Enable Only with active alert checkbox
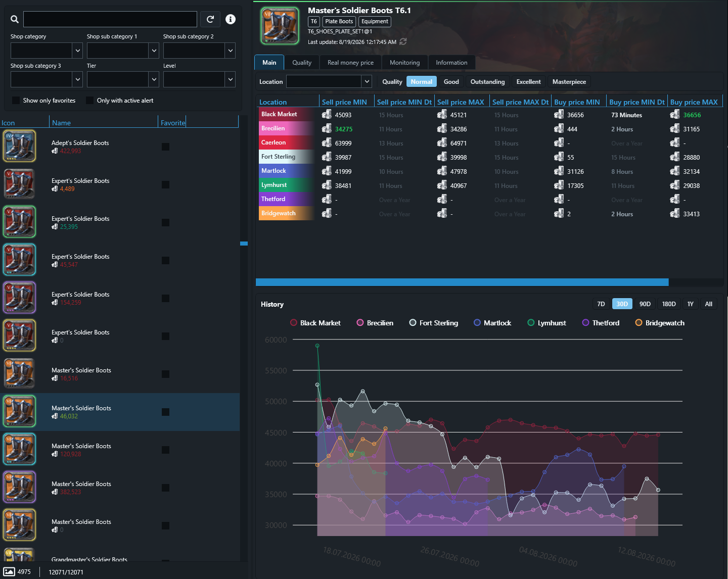The image size is (728, 579). pos(90,101)
